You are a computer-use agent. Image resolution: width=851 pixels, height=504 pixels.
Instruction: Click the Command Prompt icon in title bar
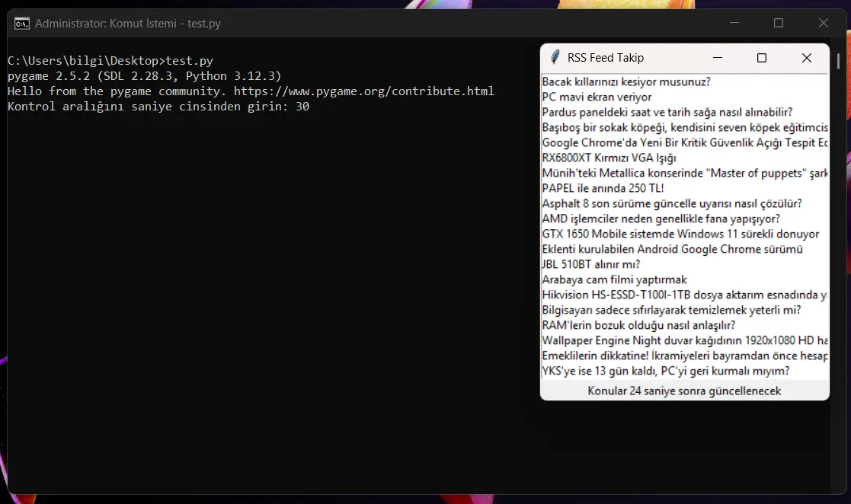tap(21, 24)
